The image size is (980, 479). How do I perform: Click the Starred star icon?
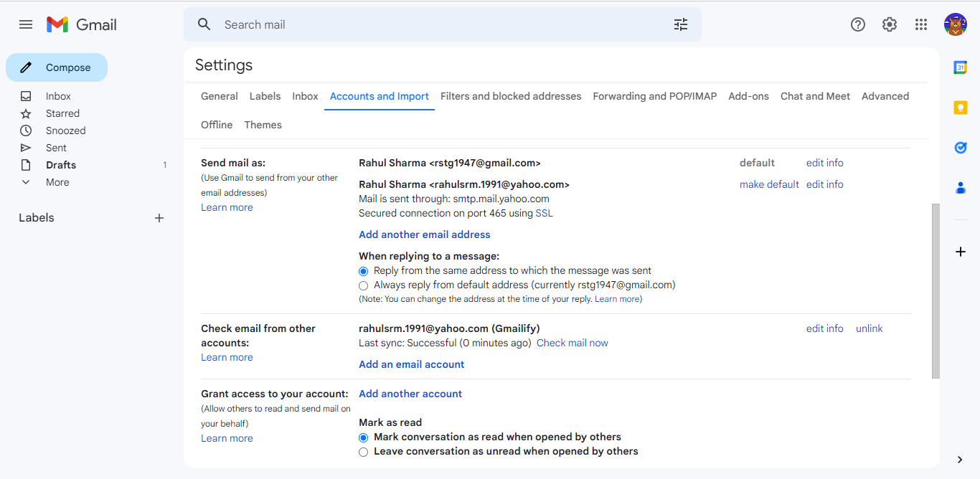26,113
